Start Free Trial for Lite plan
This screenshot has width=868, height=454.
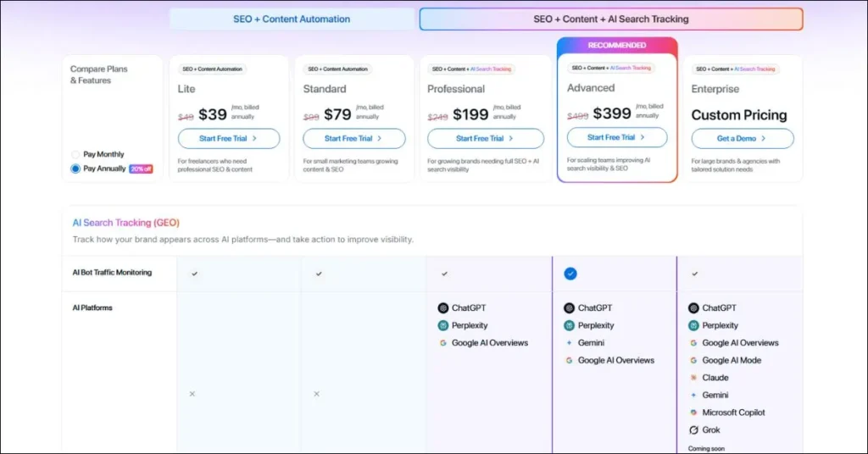point(229,138)
